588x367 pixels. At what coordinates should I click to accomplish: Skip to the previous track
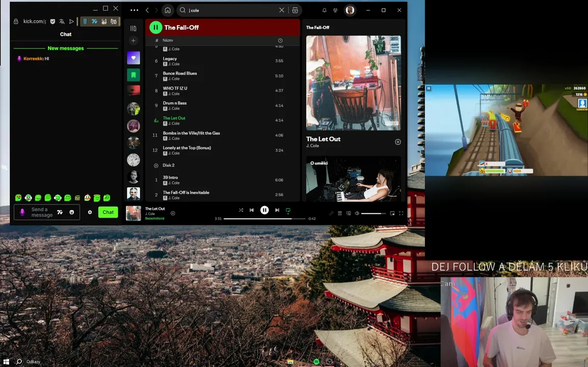(x=252, y=210)
